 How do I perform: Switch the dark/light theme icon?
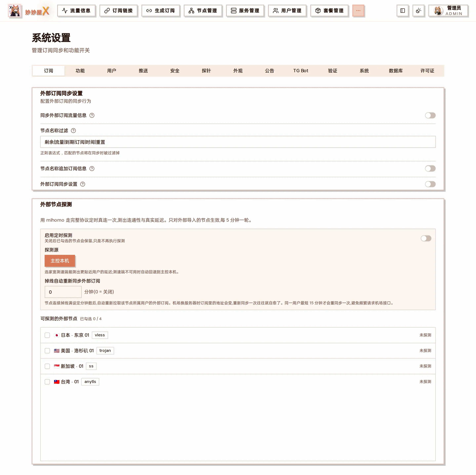point(418,11)
